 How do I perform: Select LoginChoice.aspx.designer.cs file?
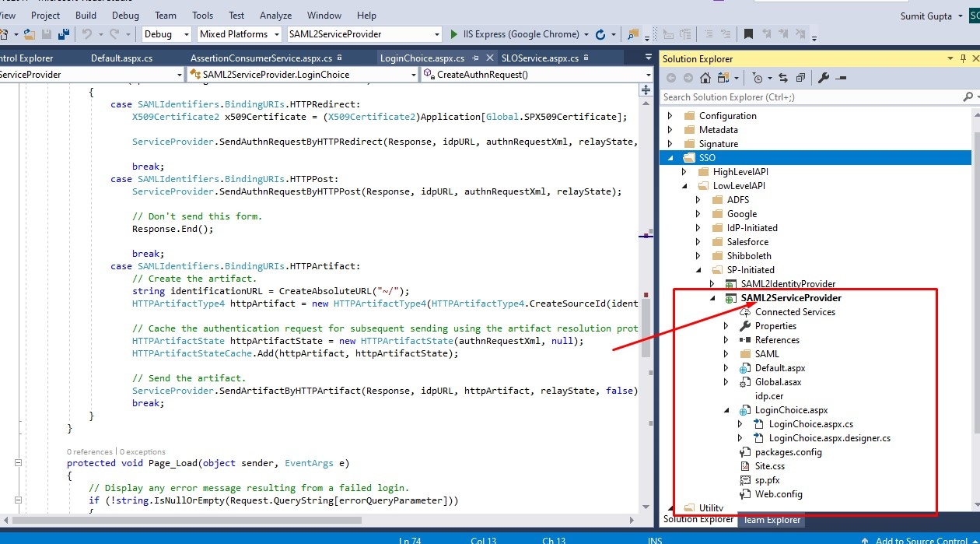click(x=829, y=438)
